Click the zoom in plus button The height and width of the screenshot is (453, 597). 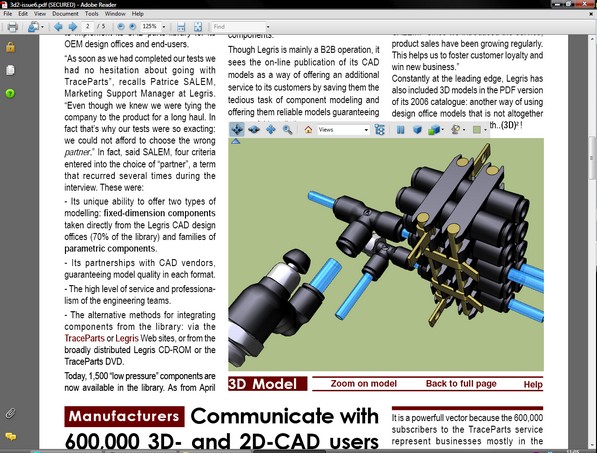tap(132, 27)
